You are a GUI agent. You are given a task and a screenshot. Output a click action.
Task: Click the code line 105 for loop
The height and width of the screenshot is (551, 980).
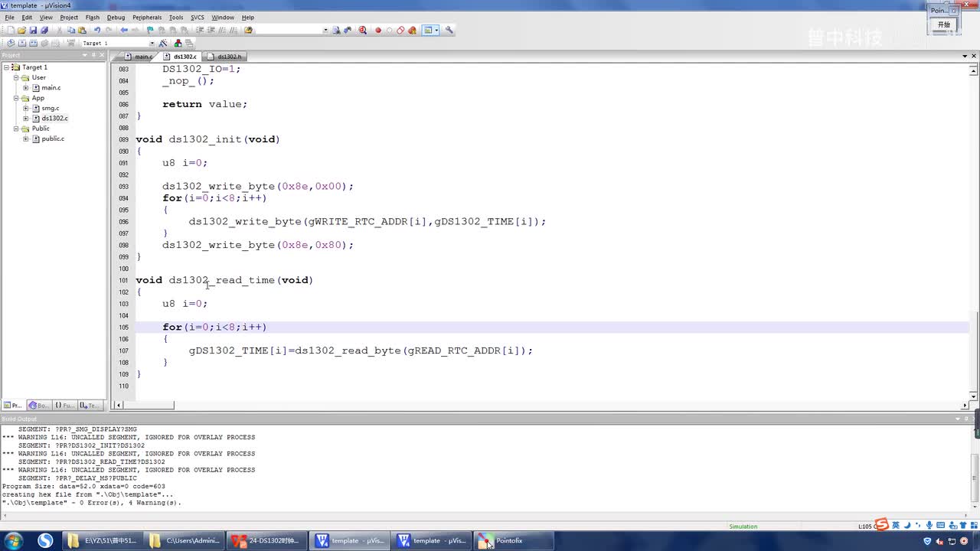coord(214,328)
